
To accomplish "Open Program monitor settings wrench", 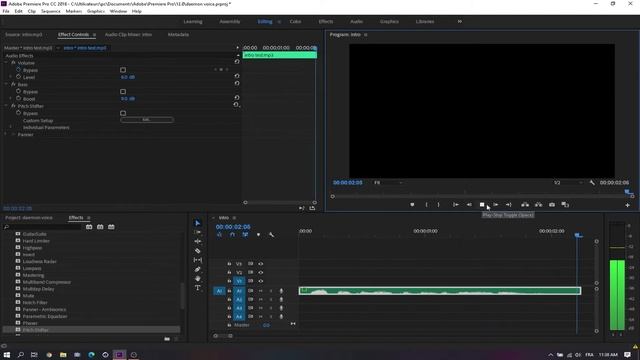I will point(592,182).
